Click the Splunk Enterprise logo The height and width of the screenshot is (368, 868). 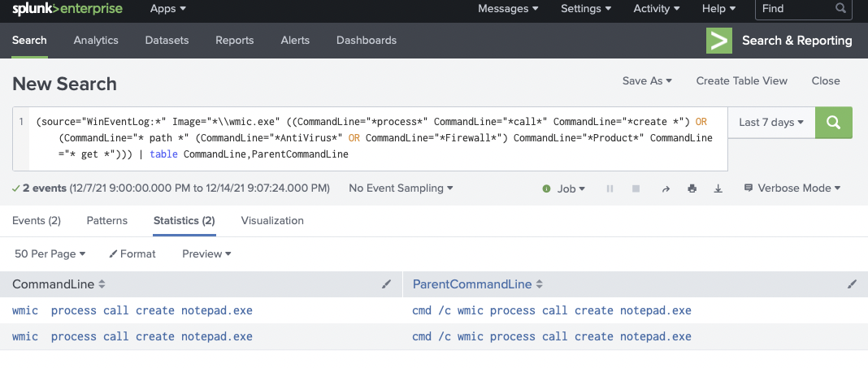pyautogui.click(x=67, y=9)
